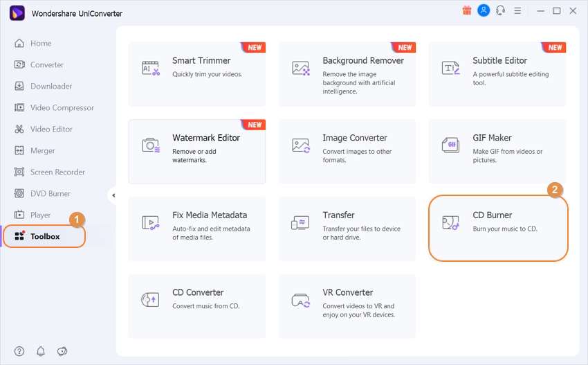Click the Background Remover picture icon
This screenshot has width=588, height=365.
[301, 68]
